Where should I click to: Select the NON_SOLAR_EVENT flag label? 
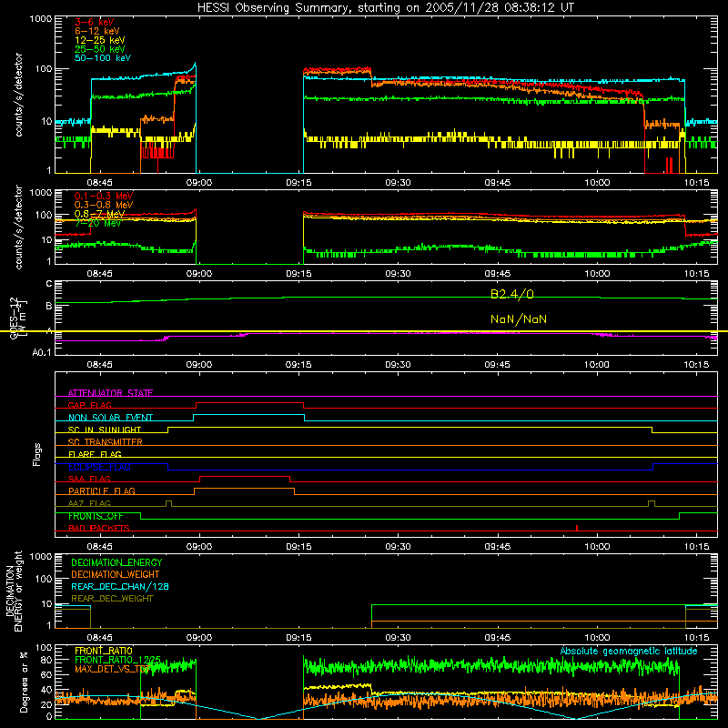[x=110, y=418]
